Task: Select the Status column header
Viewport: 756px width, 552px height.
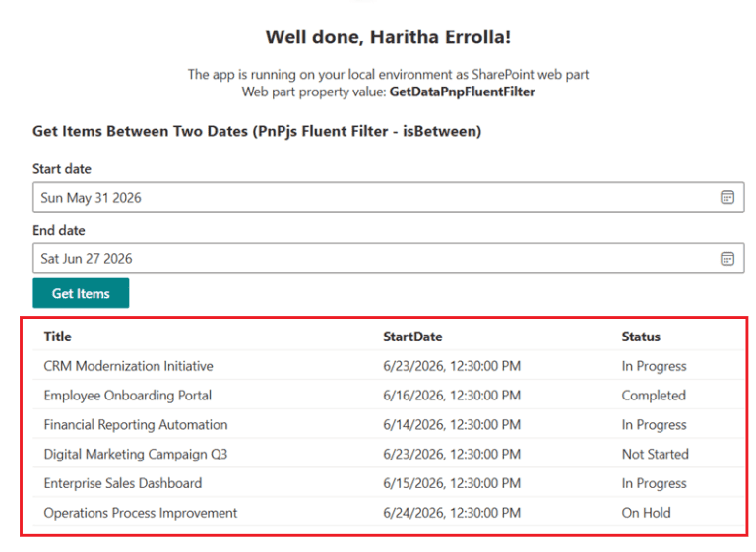Action: (641, 337)
